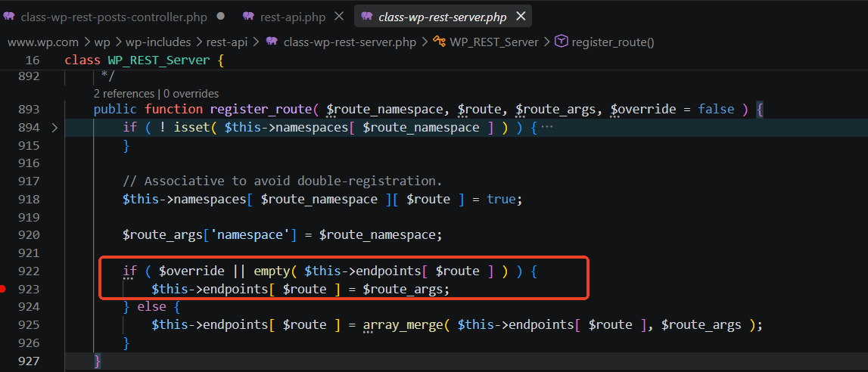Click line number 922 in gutter
This screenshot has height=372, width=868.
pos(28,271)
